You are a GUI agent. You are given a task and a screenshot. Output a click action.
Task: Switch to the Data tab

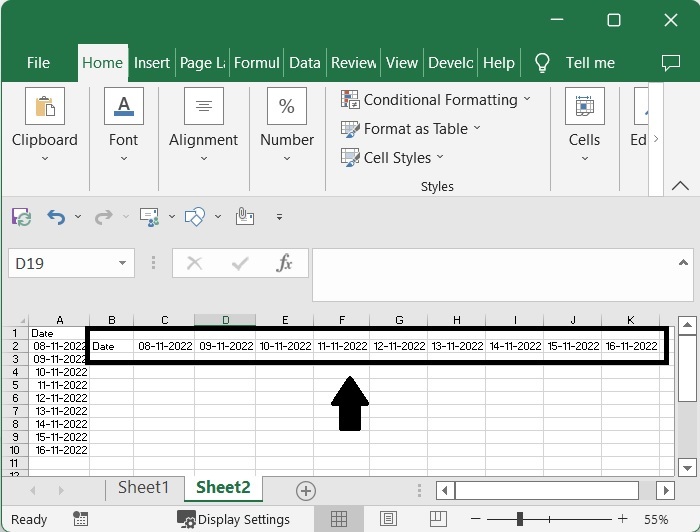pos(304,63)
